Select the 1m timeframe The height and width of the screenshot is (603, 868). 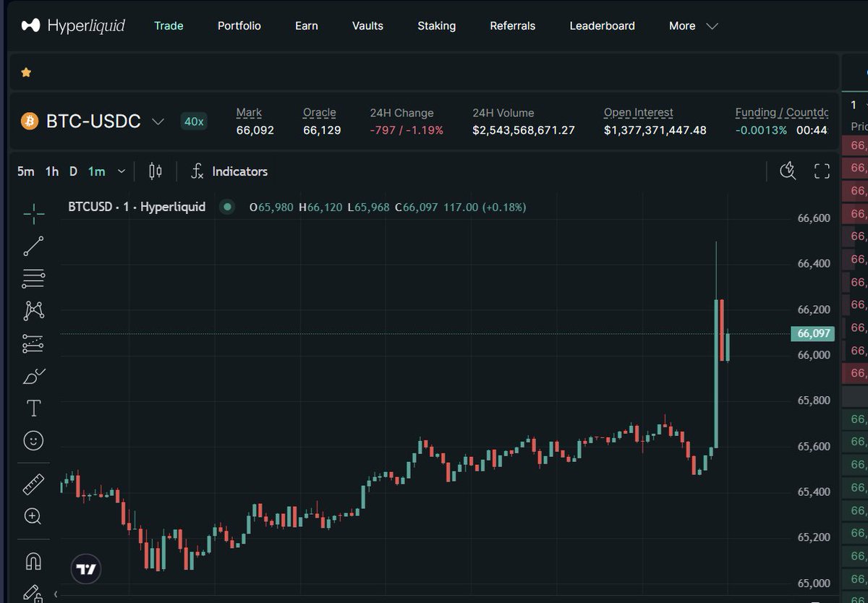point(97,171)
